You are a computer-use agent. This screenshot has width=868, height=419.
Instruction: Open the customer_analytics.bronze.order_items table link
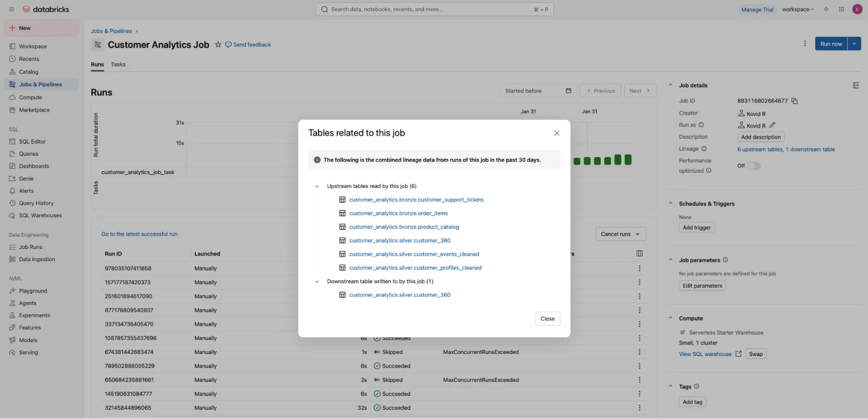click(398, 213)
